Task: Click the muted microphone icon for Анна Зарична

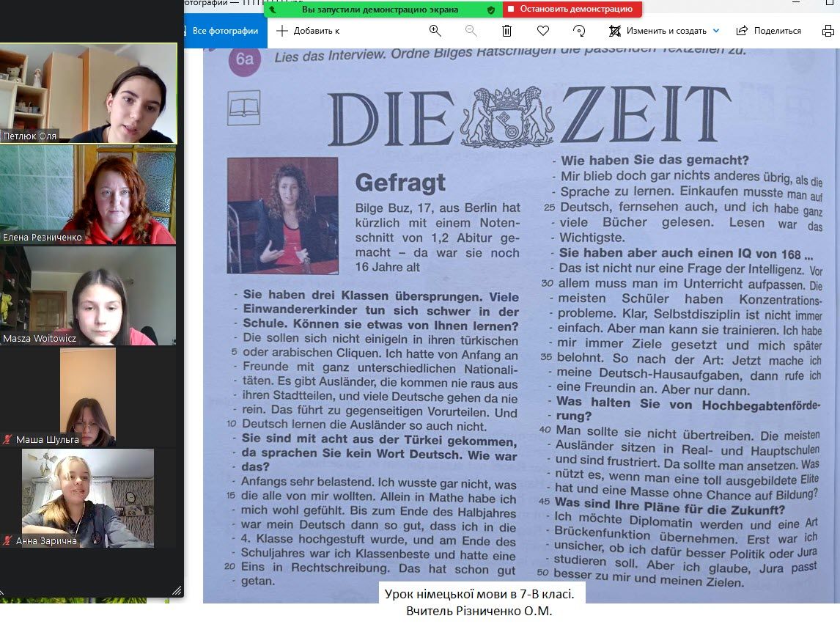Action: click(x=7, y=541)
